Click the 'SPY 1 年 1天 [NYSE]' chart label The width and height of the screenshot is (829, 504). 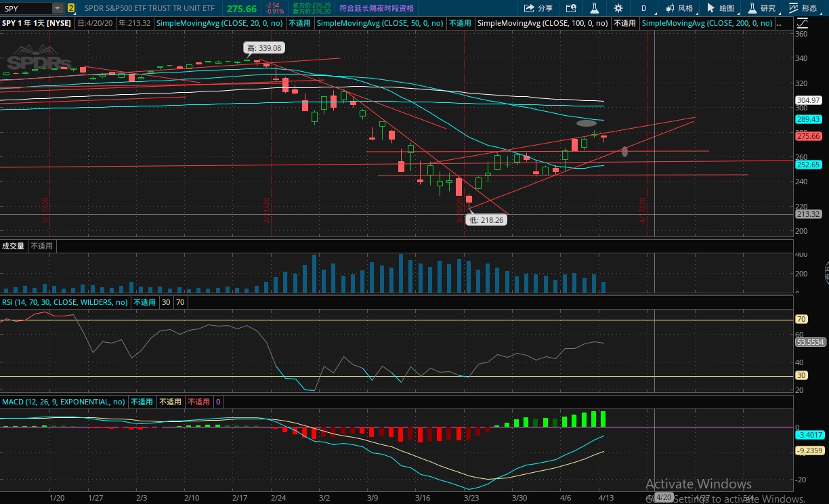point(37,23)
